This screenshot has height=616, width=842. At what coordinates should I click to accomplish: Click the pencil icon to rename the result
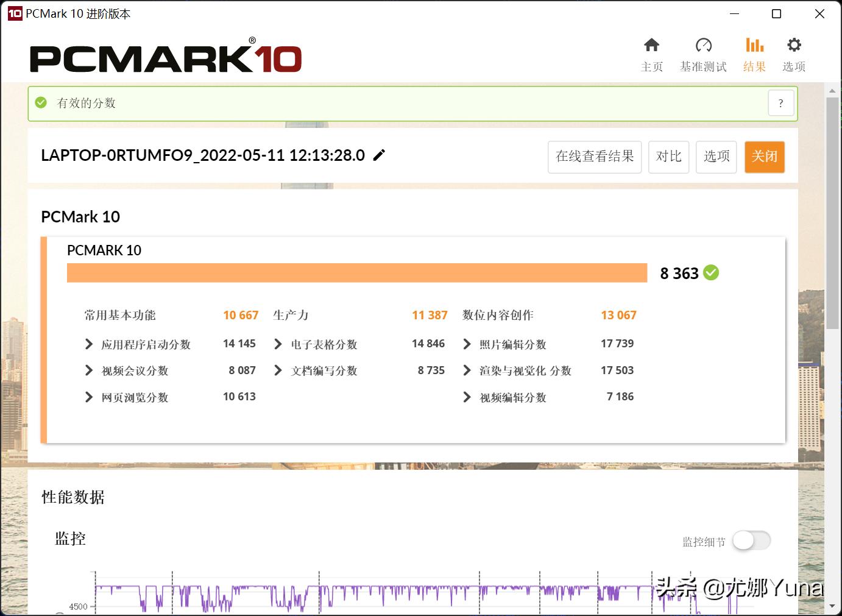pyautogui.click(x=379, y=155)
